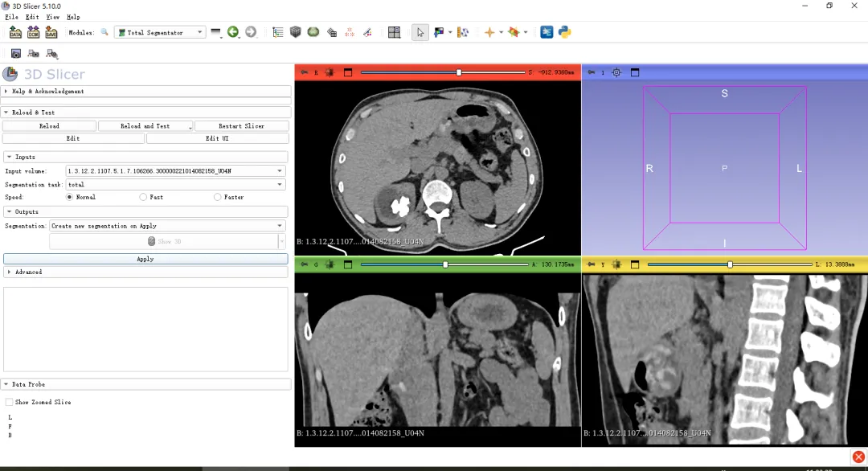Open the File menu
Viewport: 868px width, 471px height.
click(11, 17)
